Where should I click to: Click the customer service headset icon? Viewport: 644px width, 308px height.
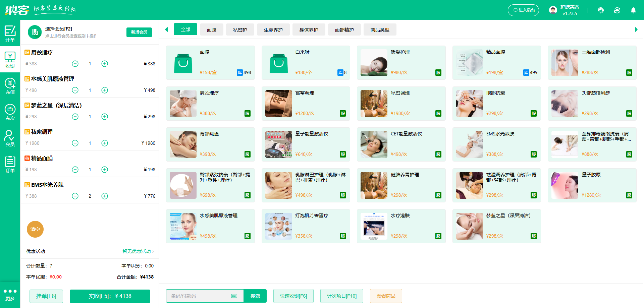[x=601, y=10]
